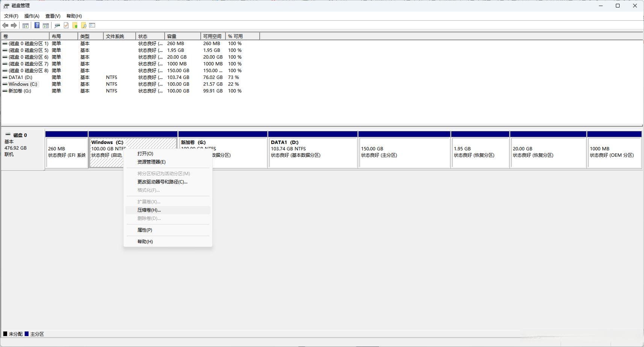Sort by the 类型 column header

(x=91, y=36)
